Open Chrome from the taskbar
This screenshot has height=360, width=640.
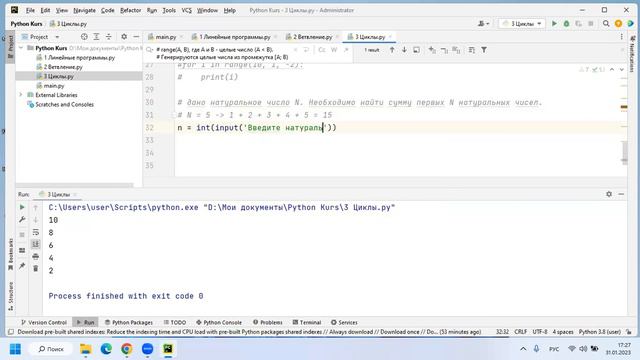[127, 349]
